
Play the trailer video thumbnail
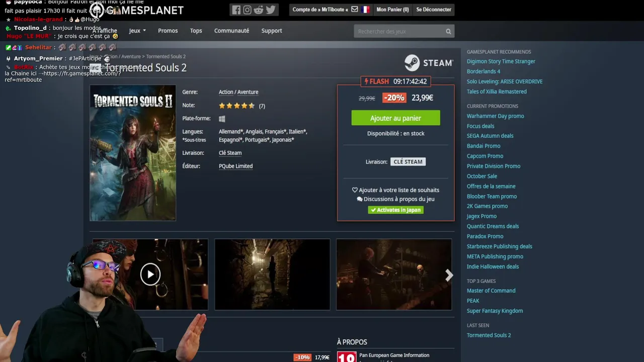point(150,275)
